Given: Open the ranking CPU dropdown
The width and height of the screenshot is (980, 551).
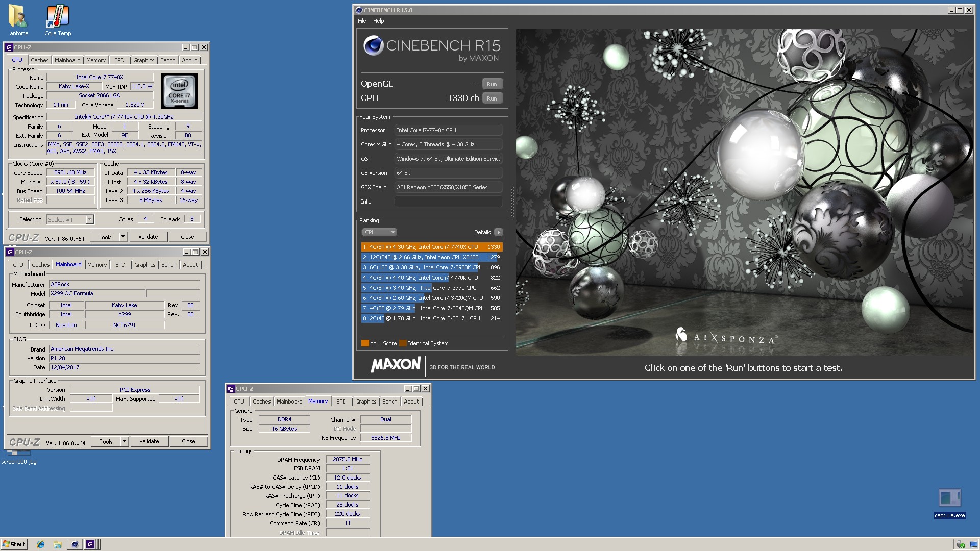Looking at the screenshot, I should [x=379, y=232].
